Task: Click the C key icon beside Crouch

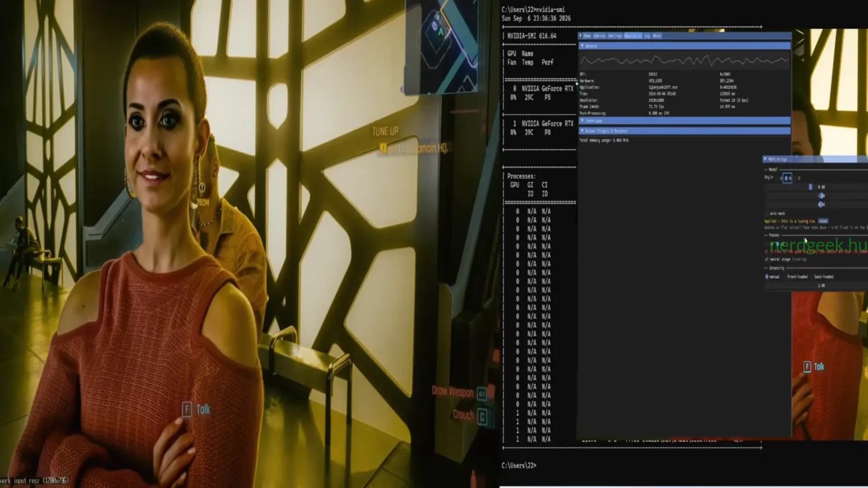Action: [x=482, y=417]
